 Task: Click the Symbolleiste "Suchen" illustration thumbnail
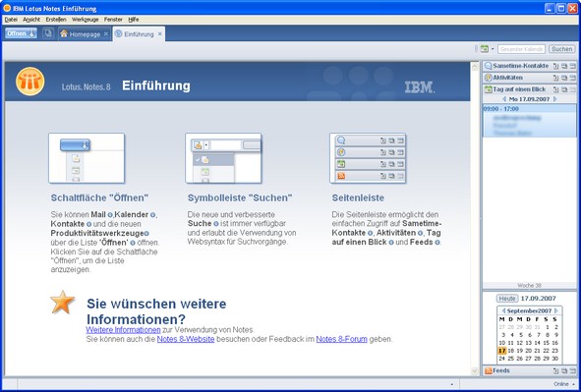coord(223,158)
